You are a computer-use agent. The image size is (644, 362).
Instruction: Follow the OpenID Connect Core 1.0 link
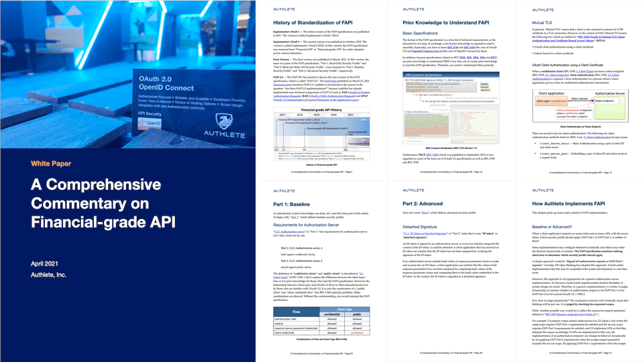point(427,52)
